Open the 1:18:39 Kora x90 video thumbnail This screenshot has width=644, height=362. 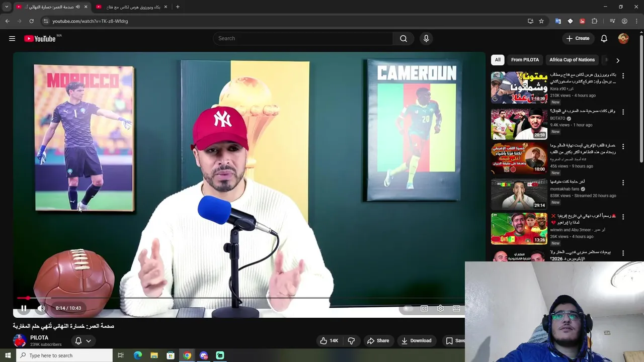point(519,87)
